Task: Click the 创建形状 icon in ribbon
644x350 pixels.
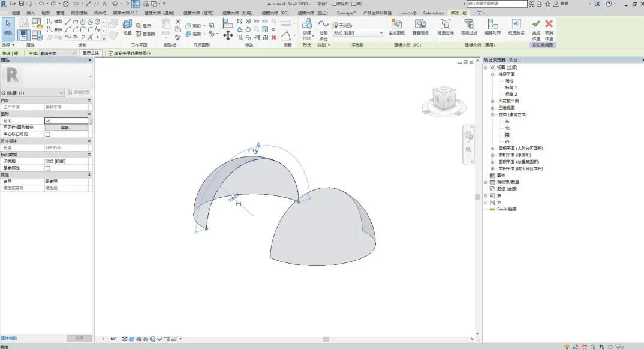Action: click(307, 24)
